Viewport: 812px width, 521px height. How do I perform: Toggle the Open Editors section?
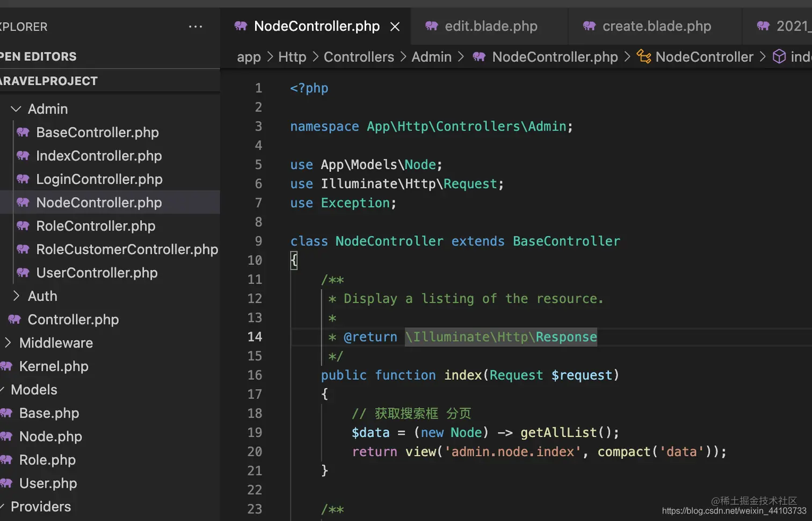(110, 56)
